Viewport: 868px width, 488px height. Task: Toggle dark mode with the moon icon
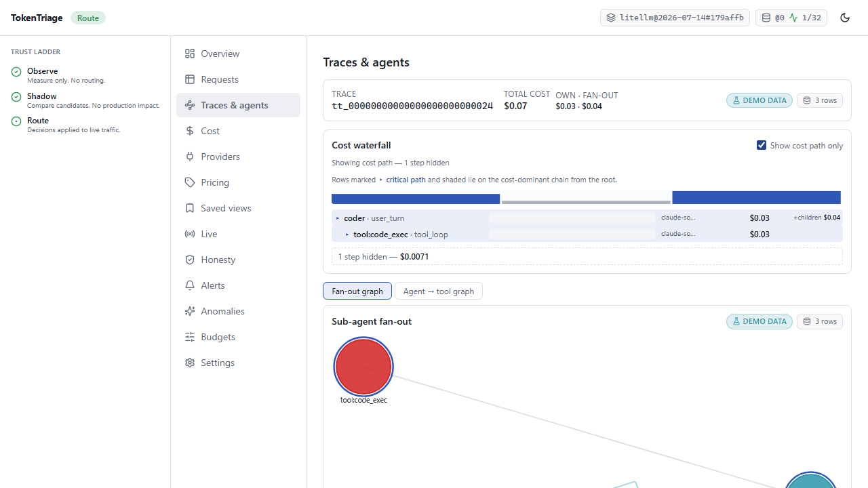(x=845, y=18)
